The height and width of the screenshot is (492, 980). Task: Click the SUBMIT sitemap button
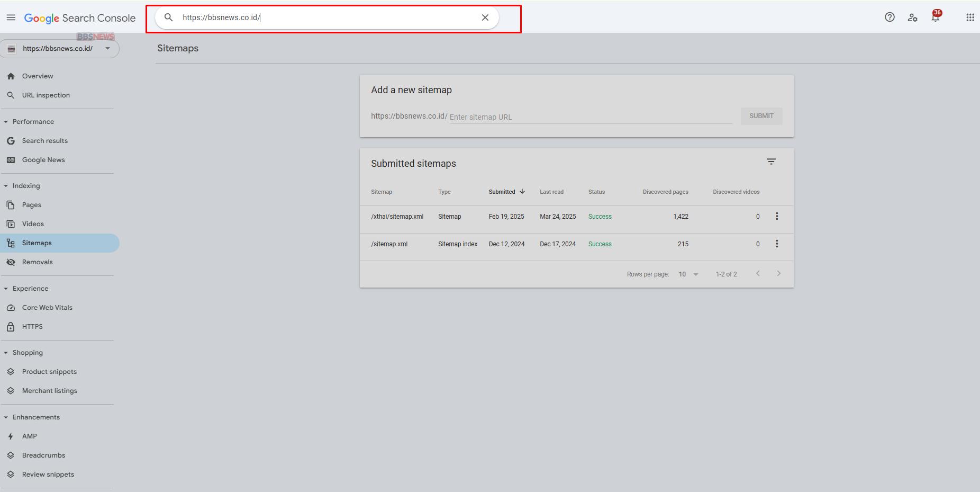(x=761, y=116)
